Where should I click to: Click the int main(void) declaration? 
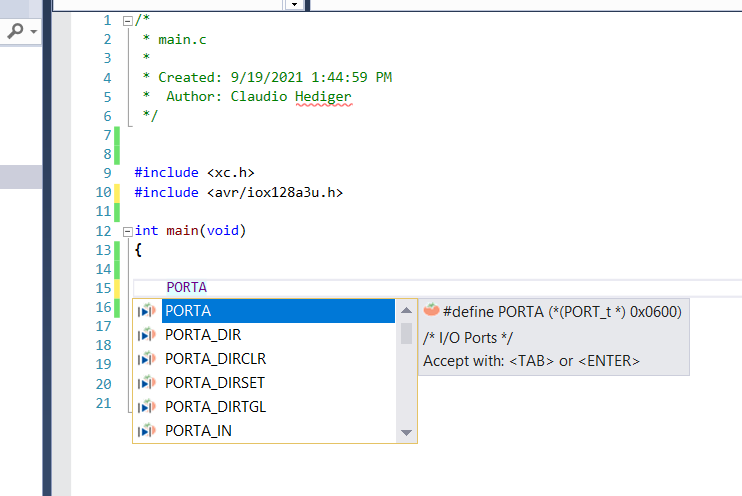[x=190, y=231]
